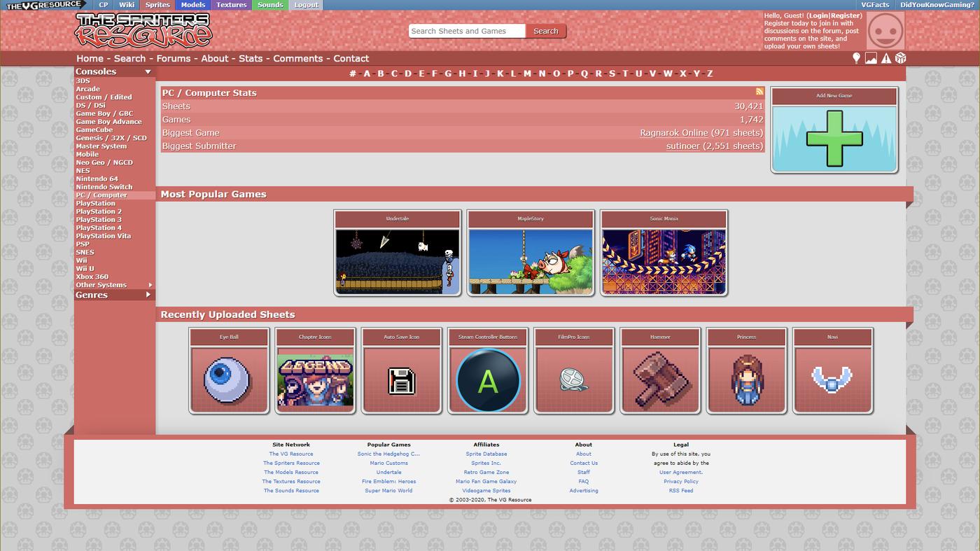Select the 3DS console in sidebar

[83, 81]
